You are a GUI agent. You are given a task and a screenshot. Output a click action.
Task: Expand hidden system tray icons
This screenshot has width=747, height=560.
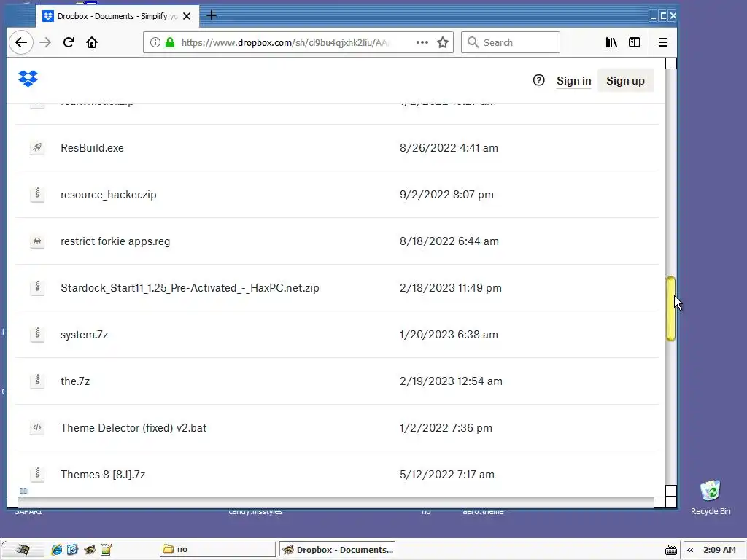[690, 550]
